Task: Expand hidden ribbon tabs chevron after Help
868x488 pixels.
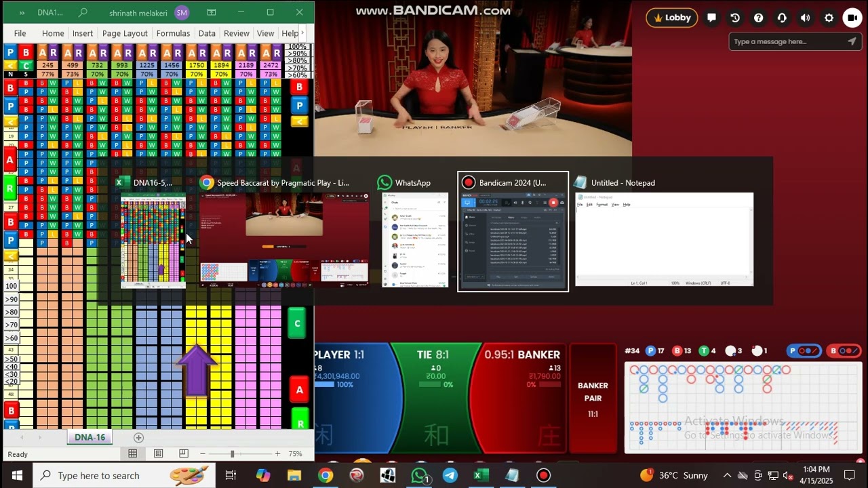Action: 303,33
